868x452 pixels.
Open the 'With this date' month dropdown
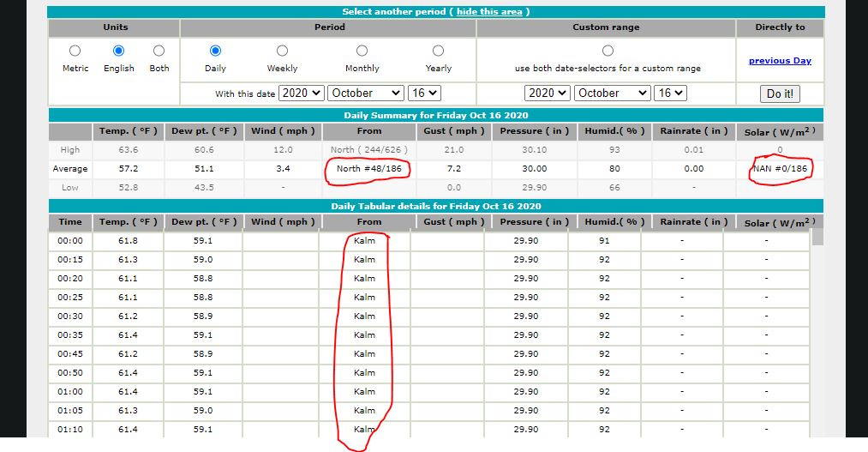point(366,93)
